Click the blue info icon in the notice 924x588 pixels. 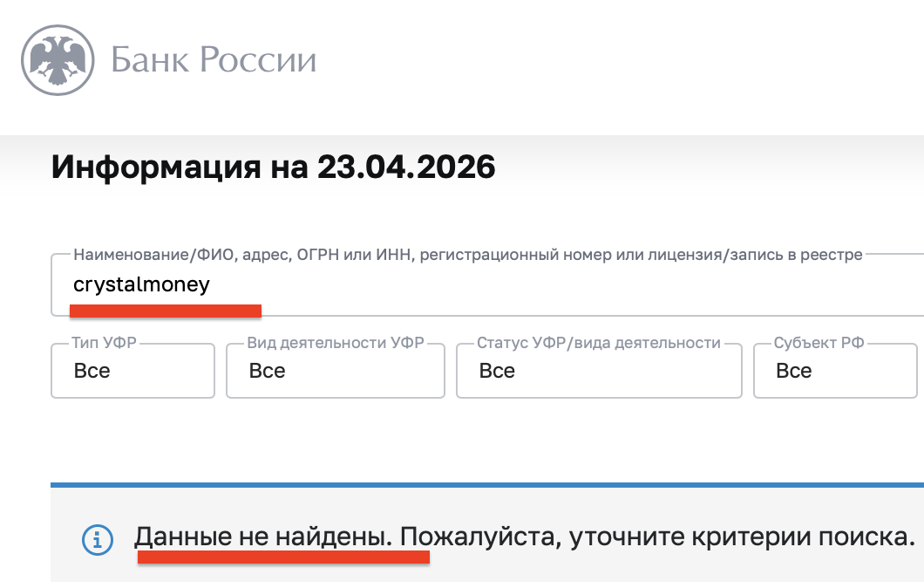tap(98, 539)
